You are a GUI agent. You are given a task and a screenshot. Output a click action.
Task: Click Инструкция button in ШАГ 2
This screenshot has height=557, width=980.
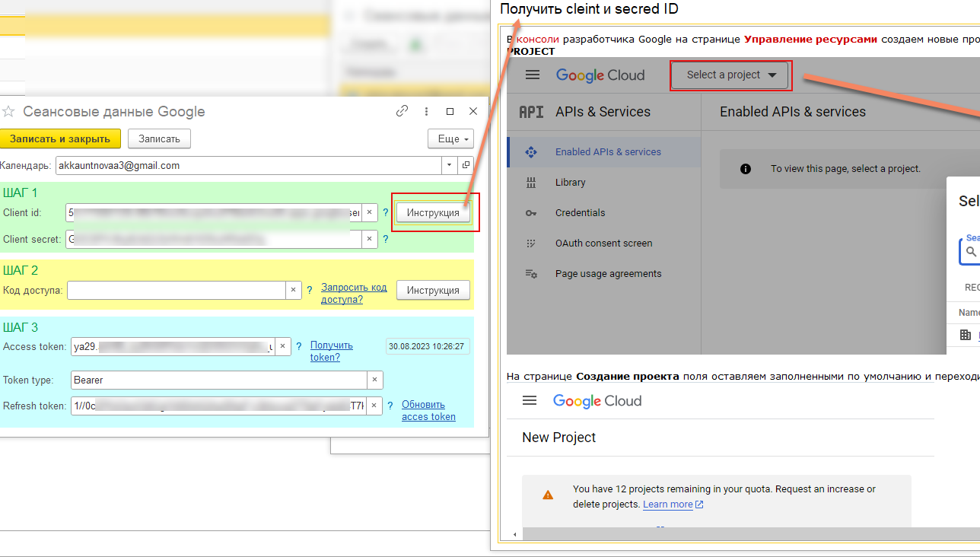pyautogui.click(x=433, y=290)
